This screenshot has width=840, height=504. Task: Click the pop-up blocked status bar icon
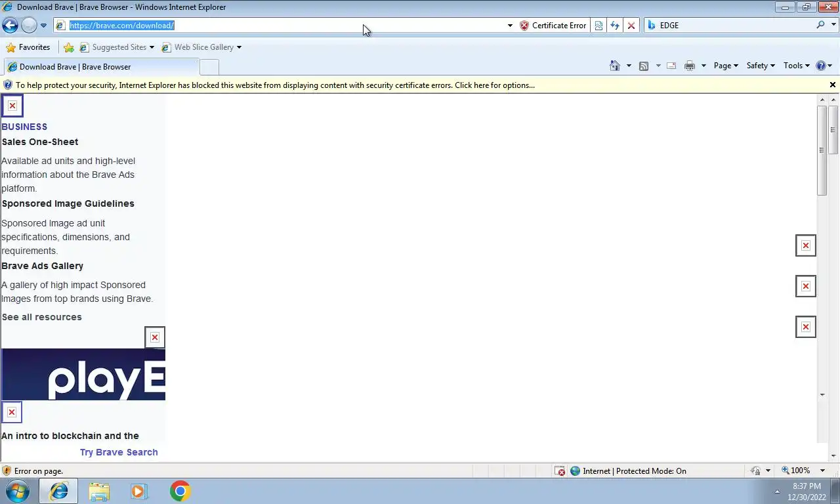560,471
